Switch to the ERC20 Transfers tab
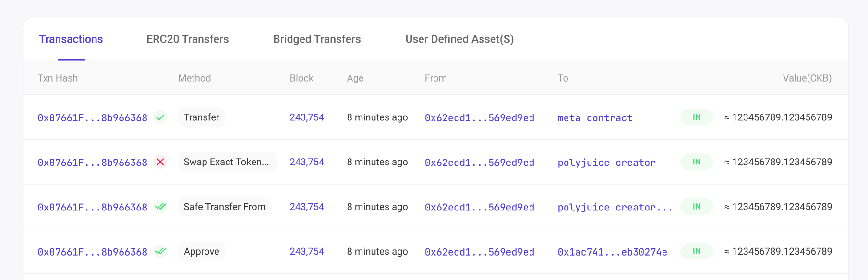Image resolution: width=868 pixels, height=280 pixels. [x=187, y=39]
